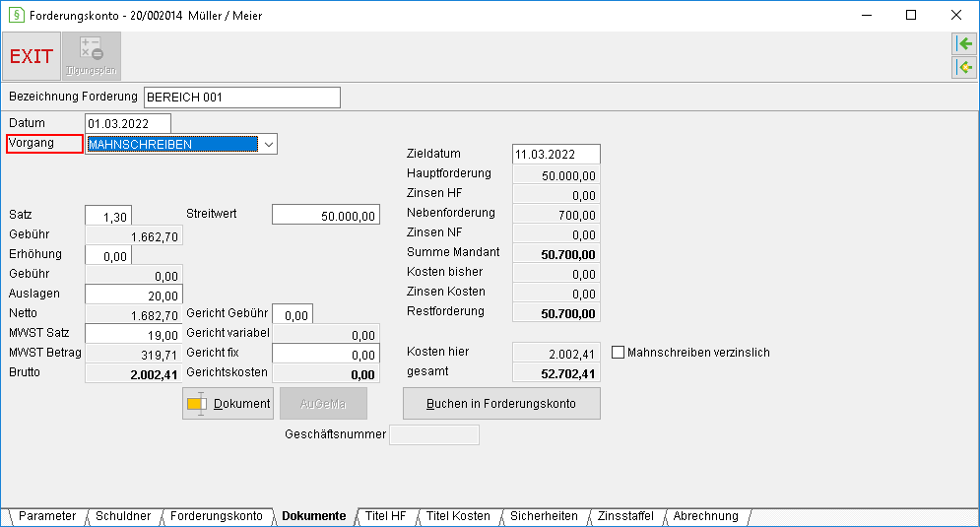Switch to the Parameter tab
The width and height of the screenshot is (980, 527).
47,516
